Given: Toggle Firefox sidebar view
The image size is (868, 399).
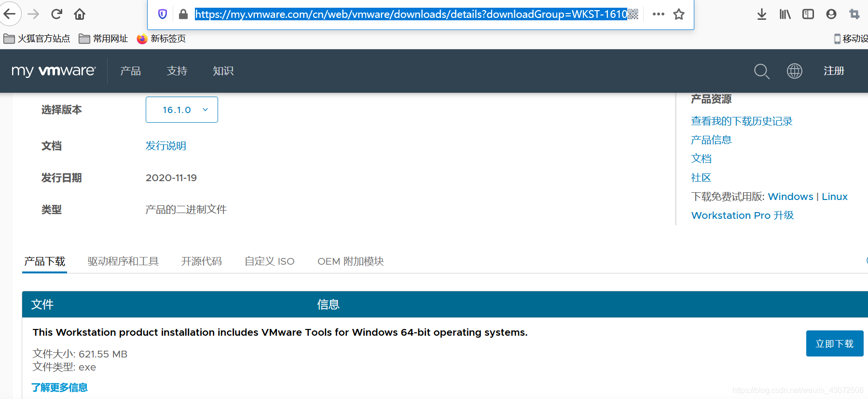Looking at the screenshot, I should coord(808,14).
